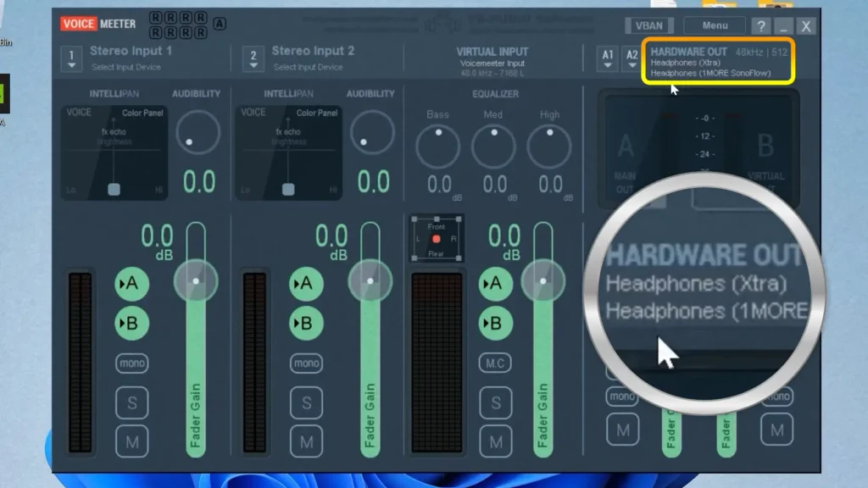Expand Stereo Input 2 device selector
868x488 pixels.
[253, 58]
